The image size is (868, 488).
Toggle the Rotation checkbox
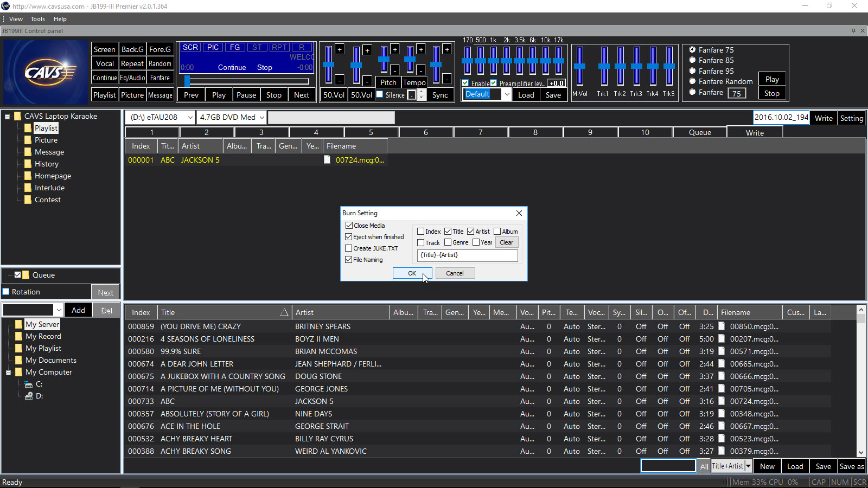click(x=6, y=292)
